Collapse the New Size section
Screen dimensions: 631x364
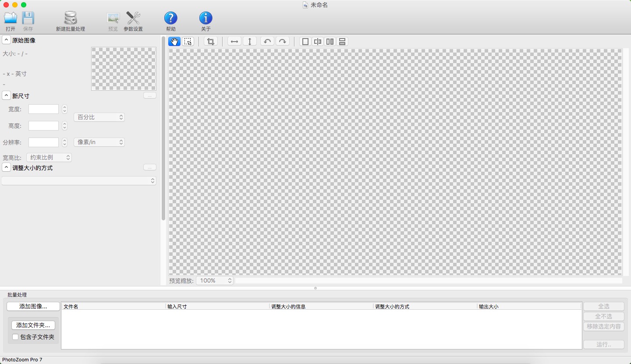[7, 95]
